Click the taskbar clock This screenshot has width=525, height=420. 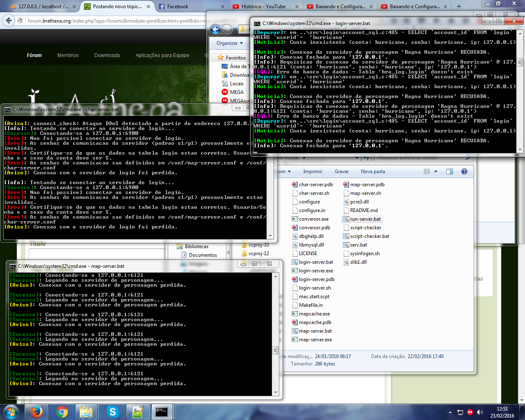[x=502, y=412]
